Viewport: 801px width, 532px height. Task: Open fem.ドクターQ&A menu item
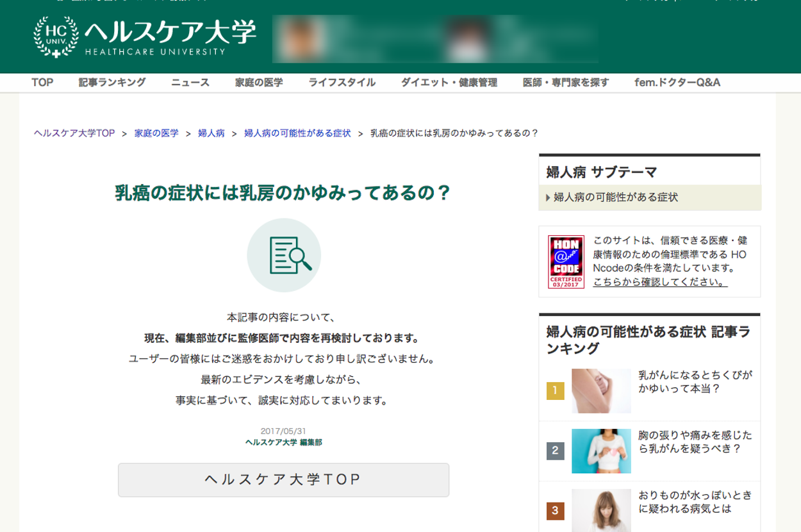tap(677, 83)
